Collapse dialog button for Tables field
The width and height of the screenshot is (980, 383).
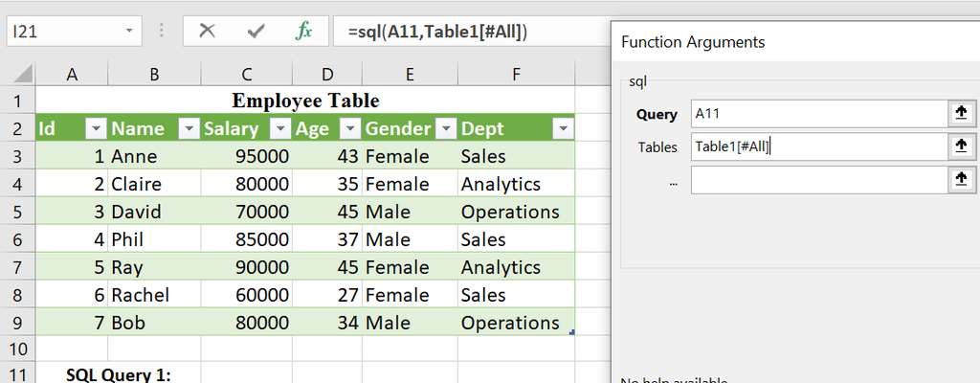[960, 146]
